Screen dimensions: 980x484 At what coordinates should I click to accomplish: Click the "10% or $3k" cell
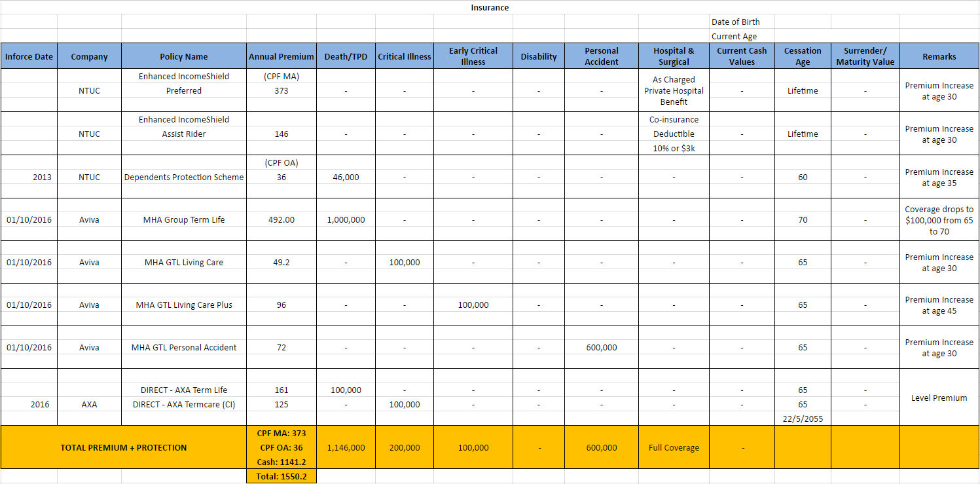tap(674, 148)
